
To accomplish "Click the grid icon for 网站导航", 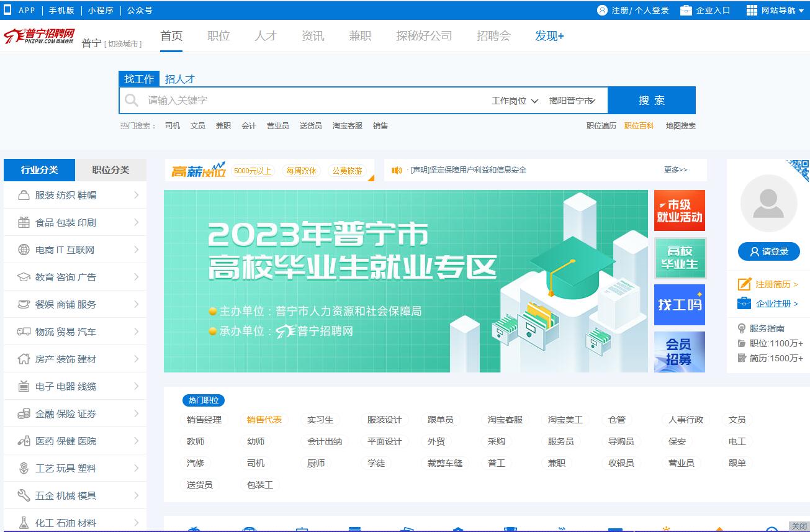I will [x=752, y=10].
